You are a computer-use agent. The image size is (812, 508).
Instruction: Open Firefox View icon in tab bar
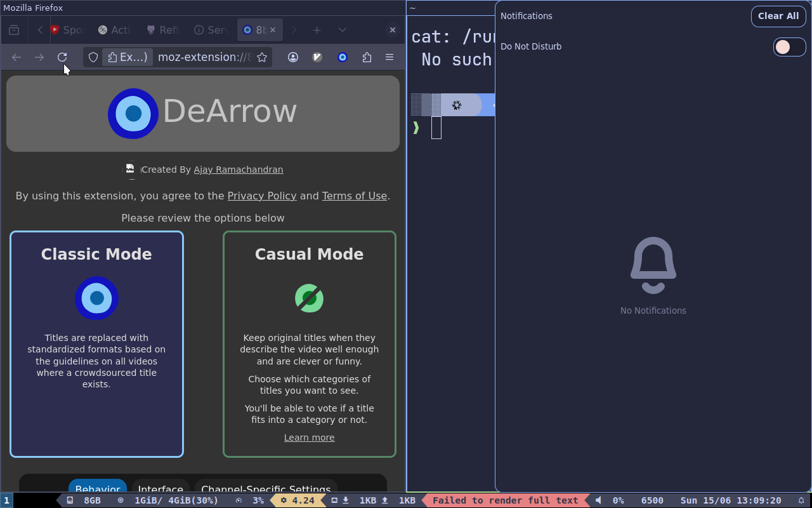[x=14, y=30]
